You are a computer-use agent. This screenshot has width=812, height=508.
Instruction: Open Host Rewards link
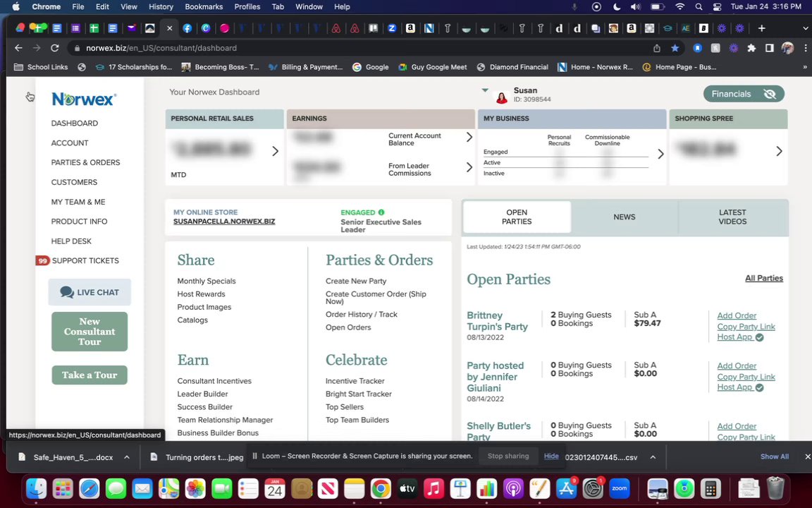point(201,294)
